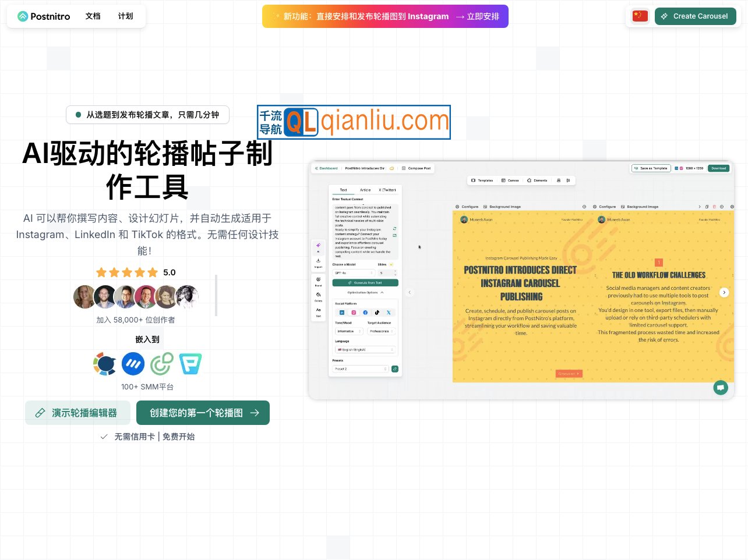Viewport: 748px width, 560px height.
Task: Click the Generate from Text button
Action: [x=365, y=282]
